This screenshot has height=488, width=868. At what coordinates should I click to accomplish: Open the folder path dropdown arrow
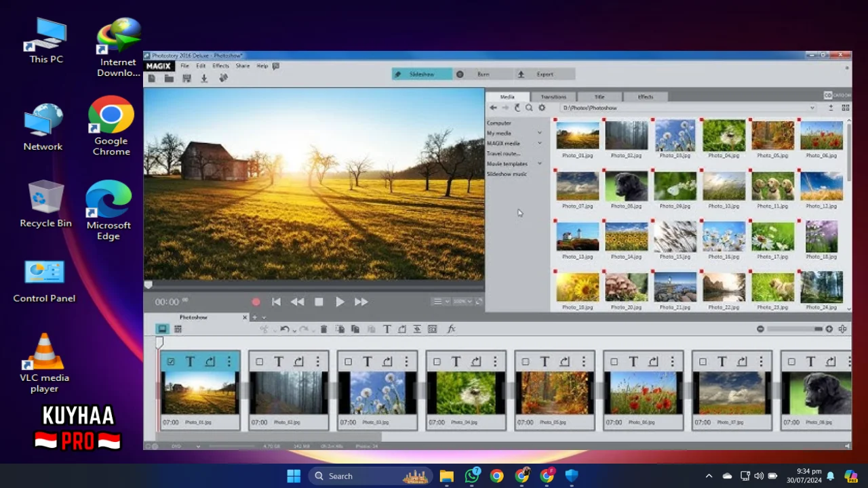tap(812, 108)
